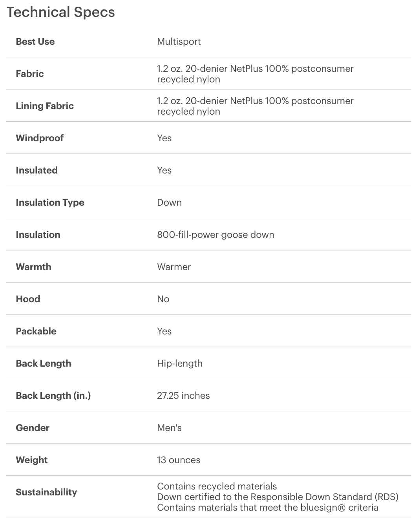Image resolution: width=420 pixels, height=526 pixels.
Task: Click the Multisport value
Action: pos(179,42)
